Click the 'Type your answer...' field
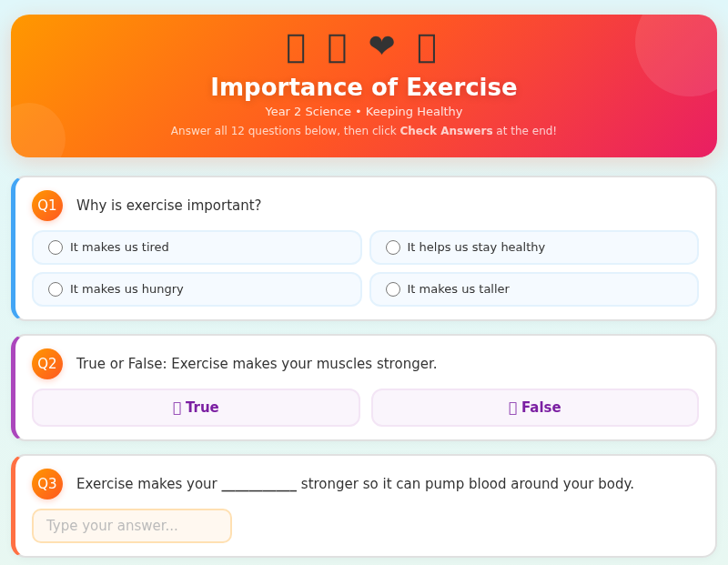This screenshot has width=728, height=565. (x=131, y=526)
